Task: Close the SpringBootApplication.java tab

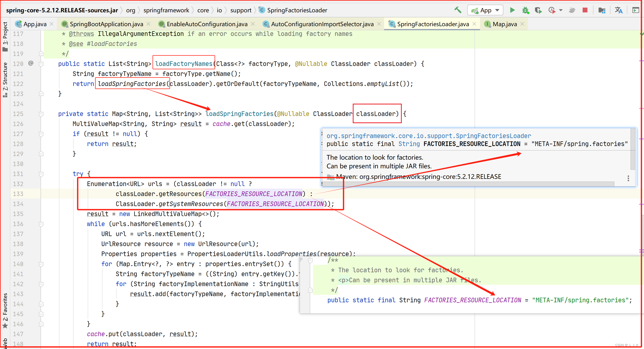Action: coord(148,24)
